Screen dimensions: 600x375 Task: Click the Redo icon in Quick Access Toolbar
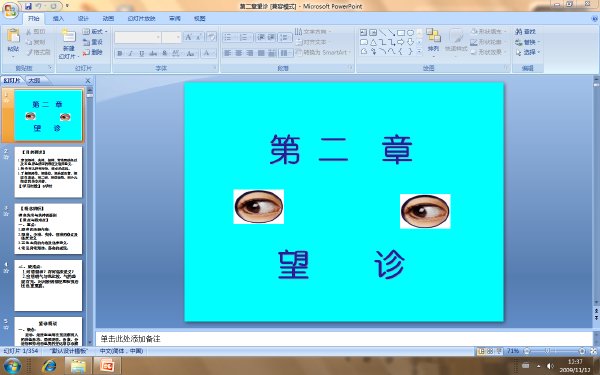pos(54,6)
